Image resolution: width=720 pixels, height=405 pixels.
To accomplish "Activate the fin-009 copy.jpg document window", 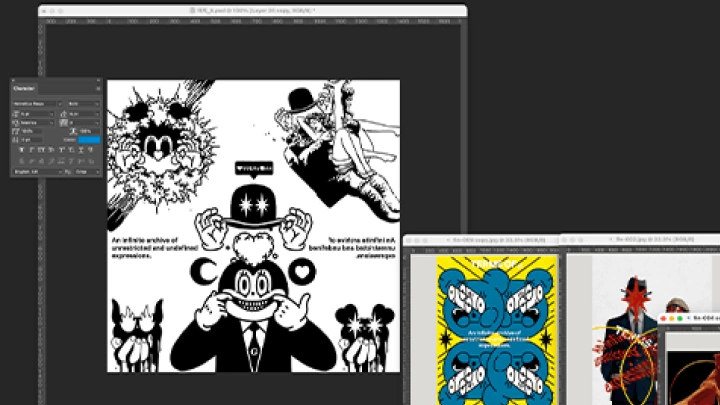I will tap(481, 240).
